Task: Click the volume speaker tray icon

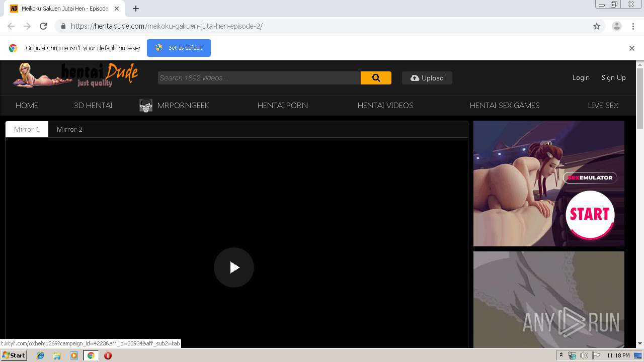Action: coord(584,355)
